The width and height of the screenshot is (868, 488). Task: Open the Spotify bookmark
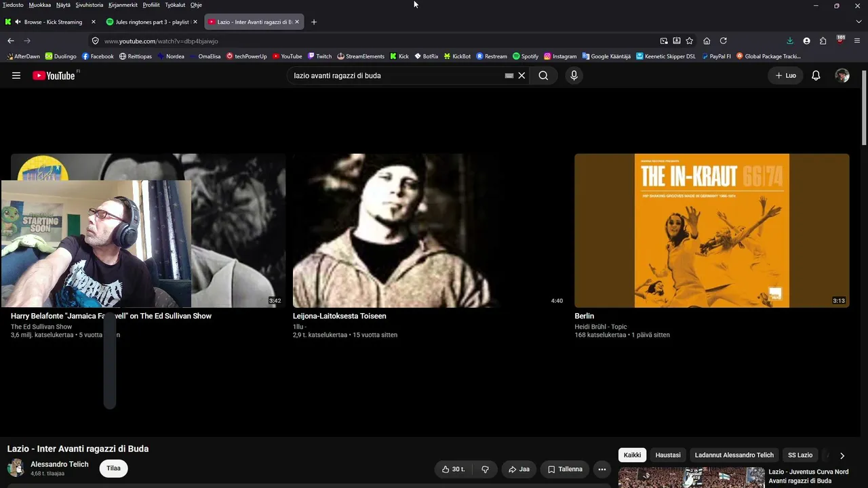526,56
